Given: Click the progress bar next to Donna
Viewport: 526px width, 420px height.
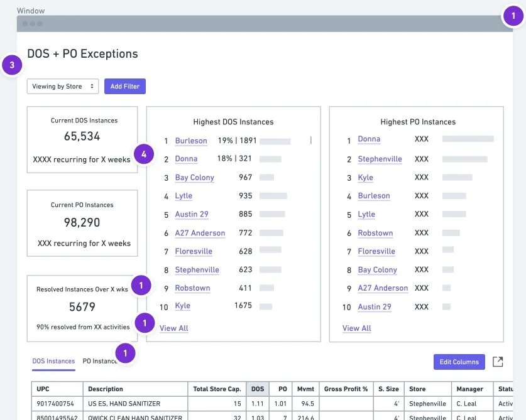Looking at the screenshot, I should [271, 159].
